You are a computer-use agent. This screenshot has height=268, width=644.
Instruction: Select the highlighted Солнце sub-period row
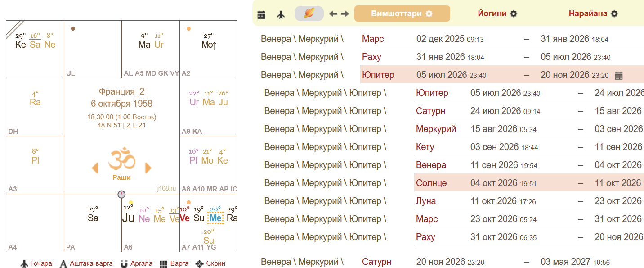coord(529,183)
